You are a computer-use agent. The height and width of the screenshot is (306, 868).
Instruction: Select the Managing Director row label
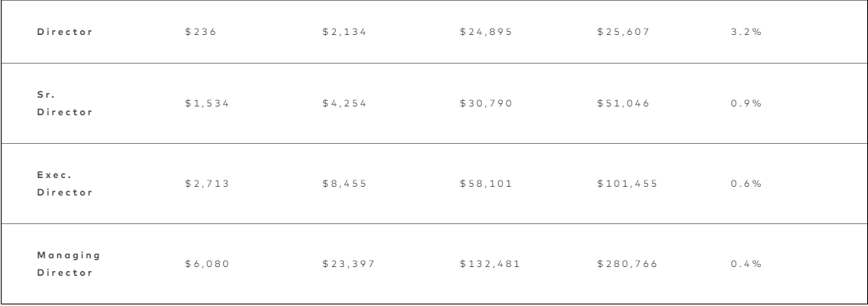pos(68,264)
